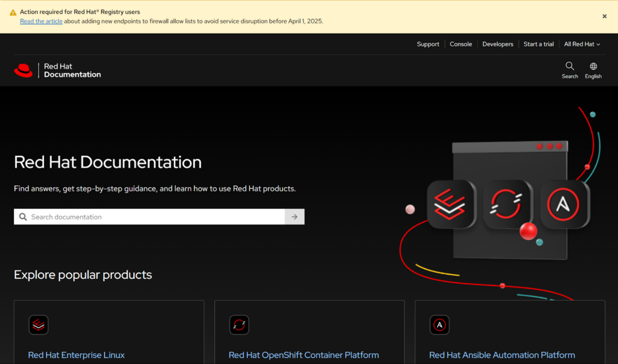The width and height of the screenshot is (618, 364).
Task: Submit search with the arrow button
Action: tap(295, 217)
